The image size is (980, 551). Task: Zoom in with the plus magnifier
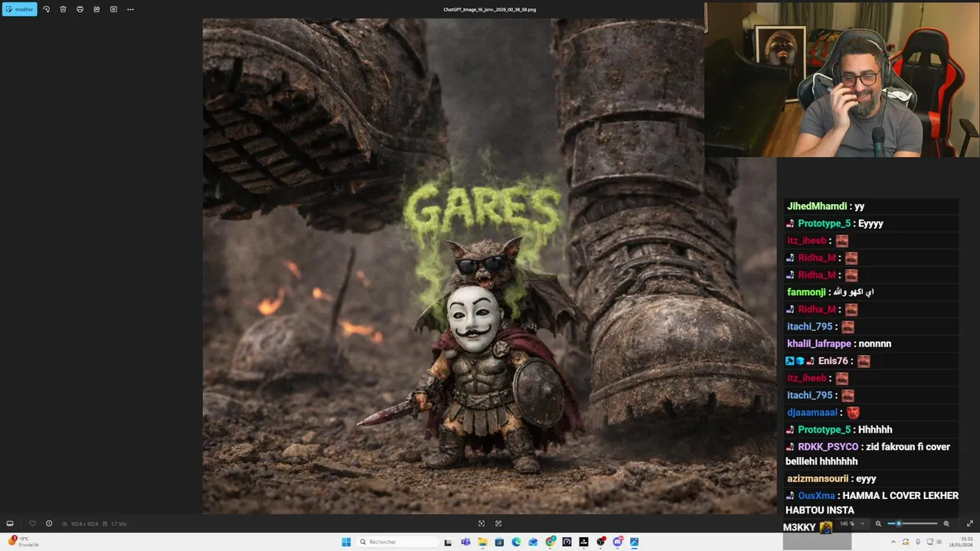pos(946,523)
